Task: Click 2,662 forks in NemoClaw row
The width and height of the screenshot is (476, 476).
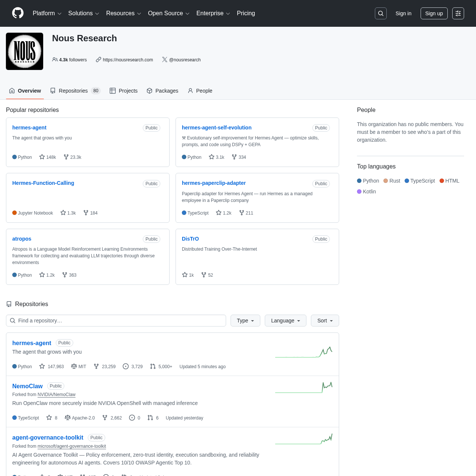Action: click(112, 418)
